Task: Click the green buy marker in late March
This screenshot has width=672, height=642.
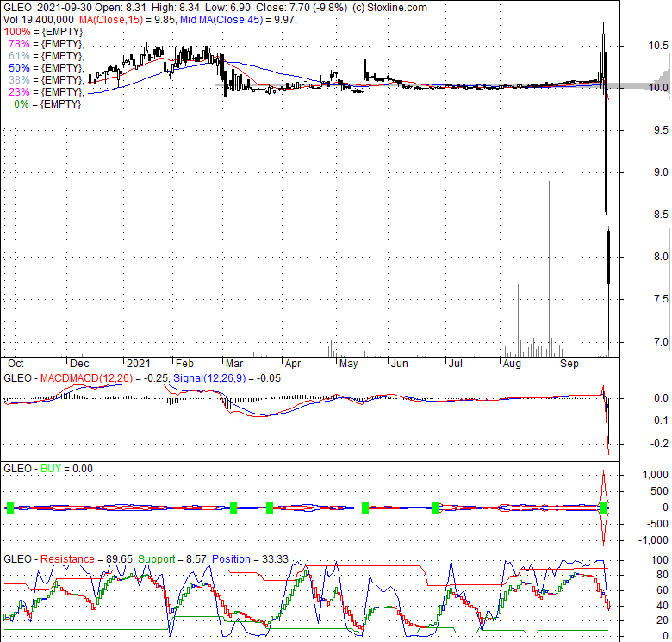Action: point(270,508)
